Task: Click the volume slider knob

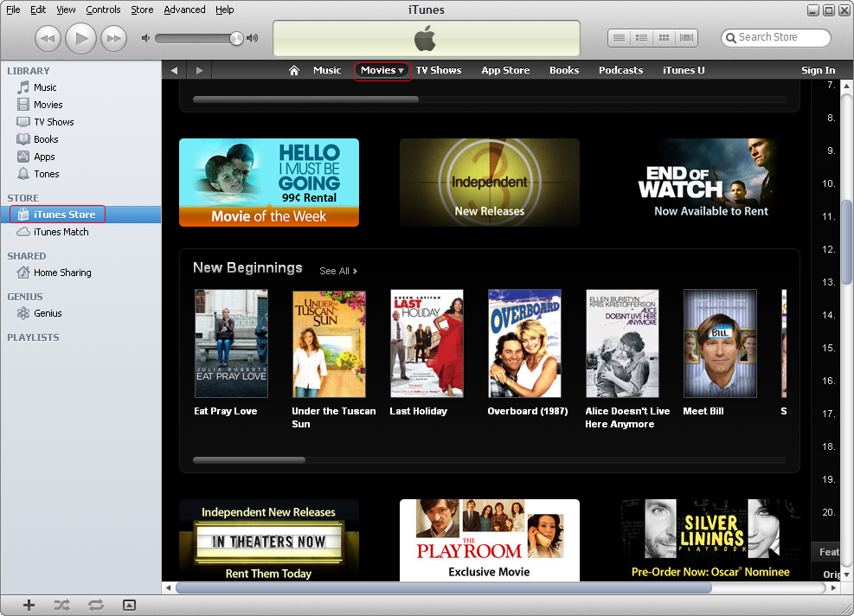Action: click(236, 38)
